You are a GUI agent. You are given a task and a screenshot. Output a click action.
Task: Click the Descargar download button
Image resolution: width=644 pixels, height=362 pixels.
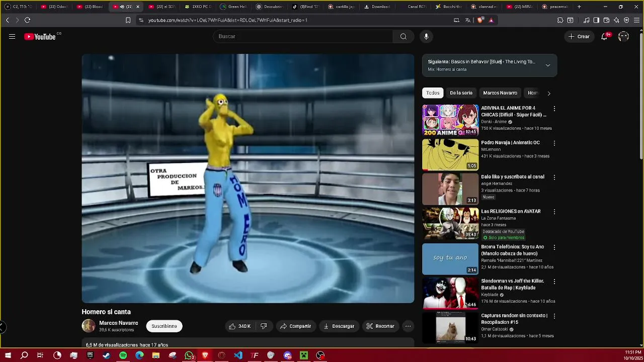(x=339, y=326)
